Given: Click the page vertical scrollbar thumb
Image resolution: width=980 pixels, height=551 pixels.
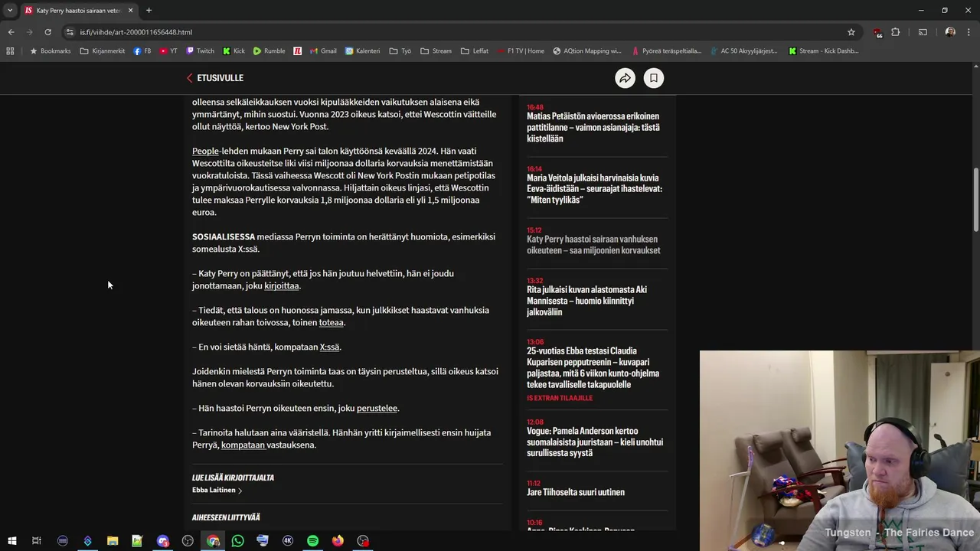Looking at the screenshot, I should pos(976,199).
